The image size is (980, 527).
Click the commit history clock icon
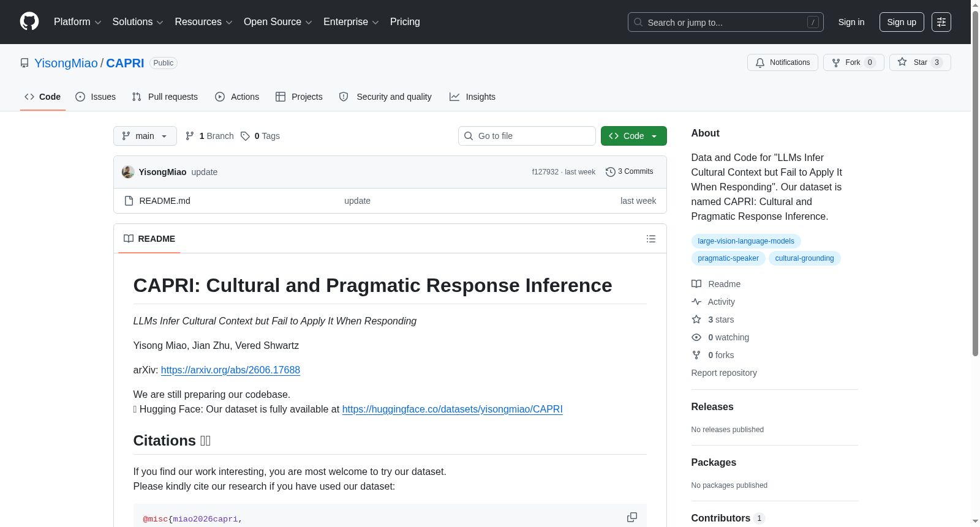(x=610, y=172)
